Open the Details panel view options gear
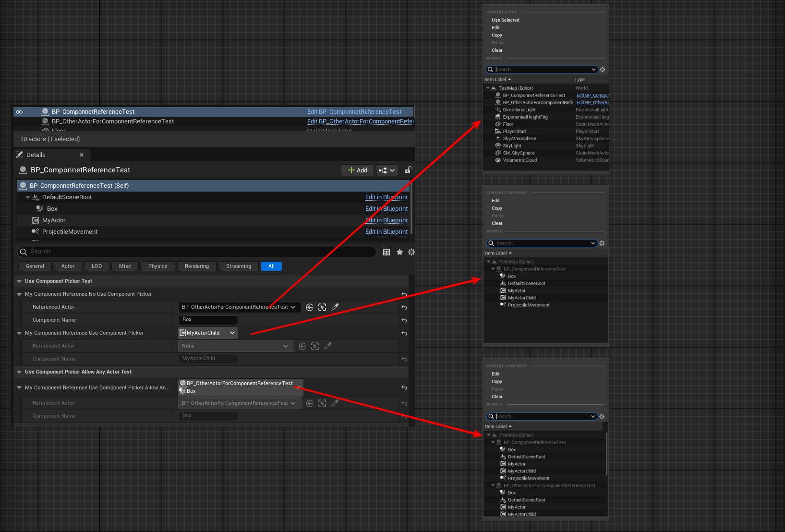 pos(411,252)
